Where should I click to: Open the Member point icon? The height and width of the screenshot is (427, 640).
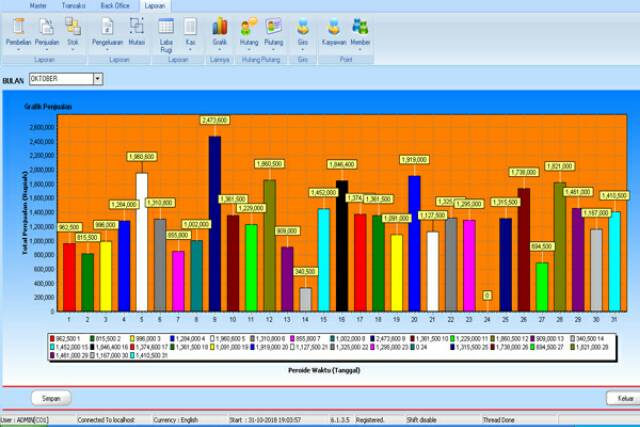pos(360,27)
